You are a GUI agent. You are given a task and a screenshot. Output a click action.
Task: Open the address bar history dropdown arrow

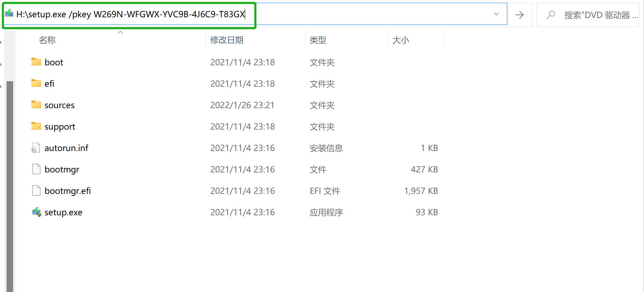click(x=496, y=14)
